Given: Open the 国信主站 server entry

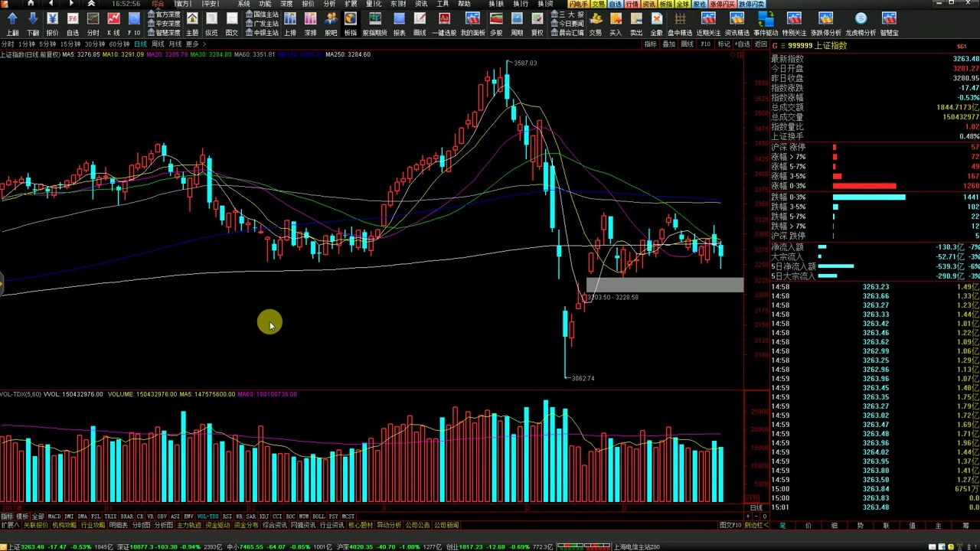Looking at the screenshot, I should click(x=262, y=15).
